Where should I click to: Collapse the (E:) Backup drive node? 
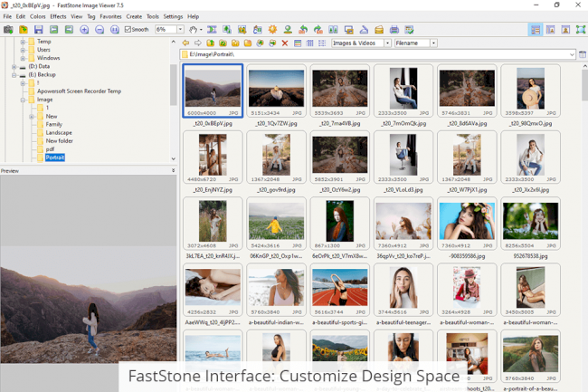tap(14, 75)
